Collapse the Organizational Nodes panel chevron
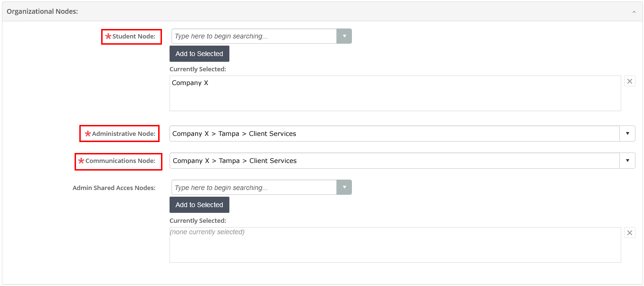 click(x=634, y=12)
